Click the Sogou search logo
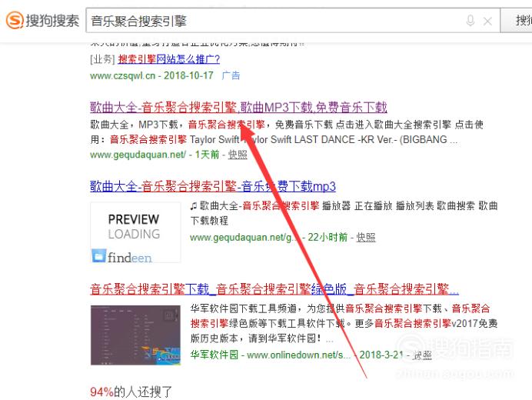 click(x=43, y=20)
